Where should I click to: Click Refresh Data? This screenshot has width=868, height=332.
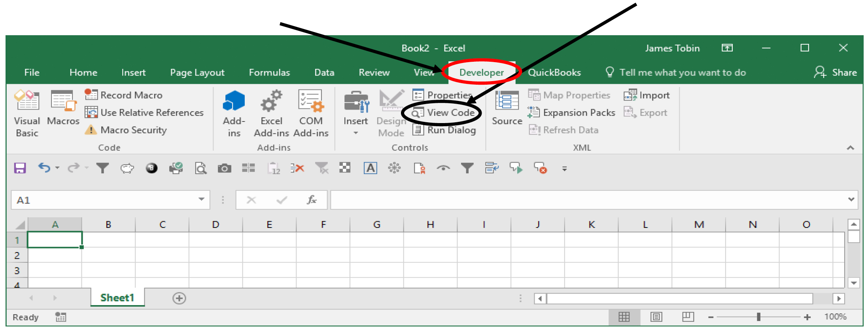pos(564,130)
